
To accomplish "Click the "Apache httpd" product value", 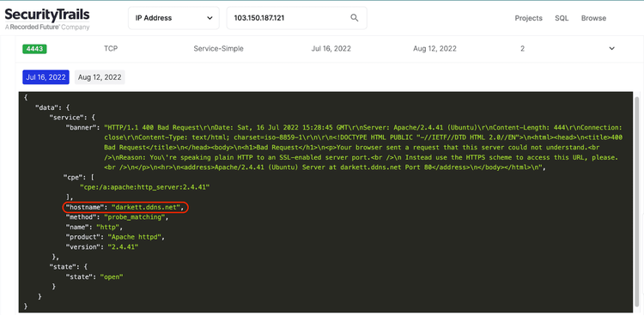I will [135, 237].
